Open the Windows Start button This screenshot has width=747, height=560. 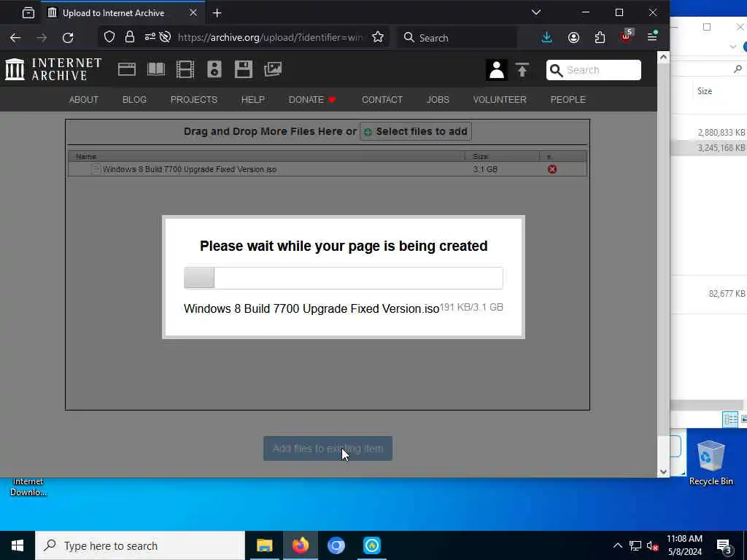[18, 545]
